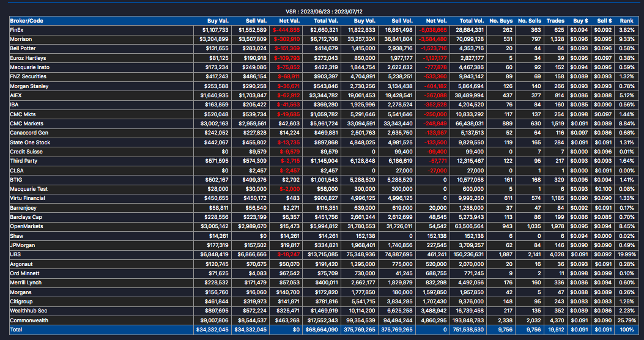This screenshot has height=340, width=644.
Task: Select the Argonaut broker name
Action: point(21,264)
